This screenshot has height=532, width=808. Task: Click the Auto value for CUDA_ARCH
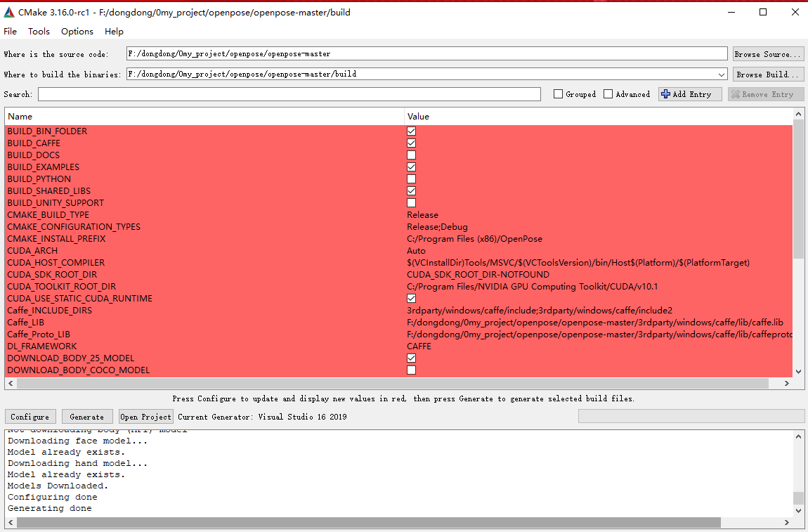pyautogui.click(x=417, y=250)
